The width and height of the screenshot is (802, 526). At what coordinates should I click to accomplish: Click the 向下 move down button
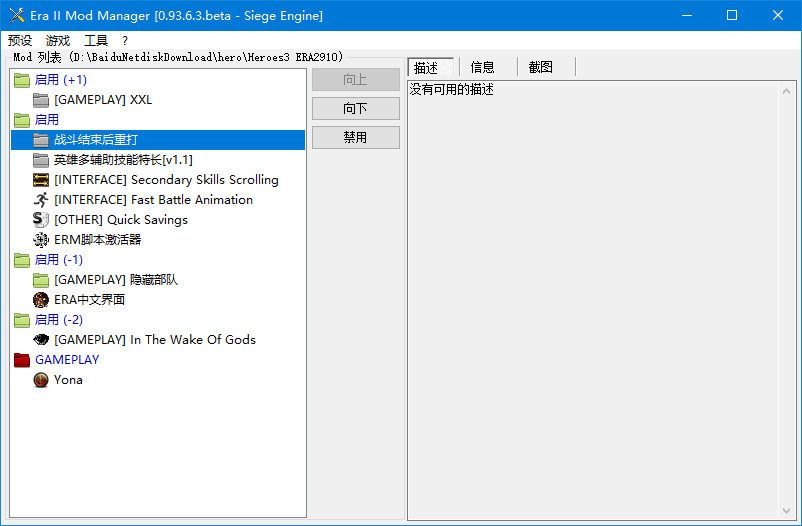355,108
